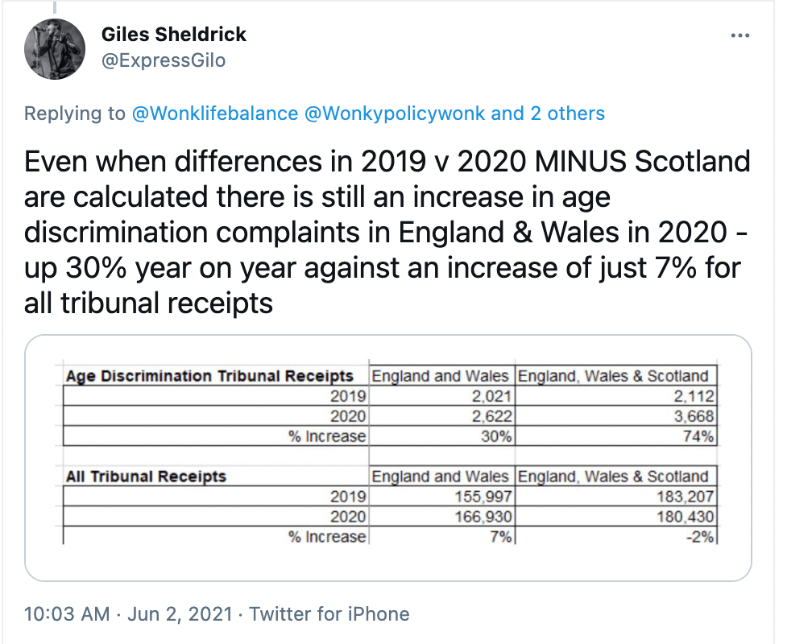This screenshot has height=644, width=812.
Task: Click the 2,021 value in the table
Action: pyautogui.click(x=490, y=396)
